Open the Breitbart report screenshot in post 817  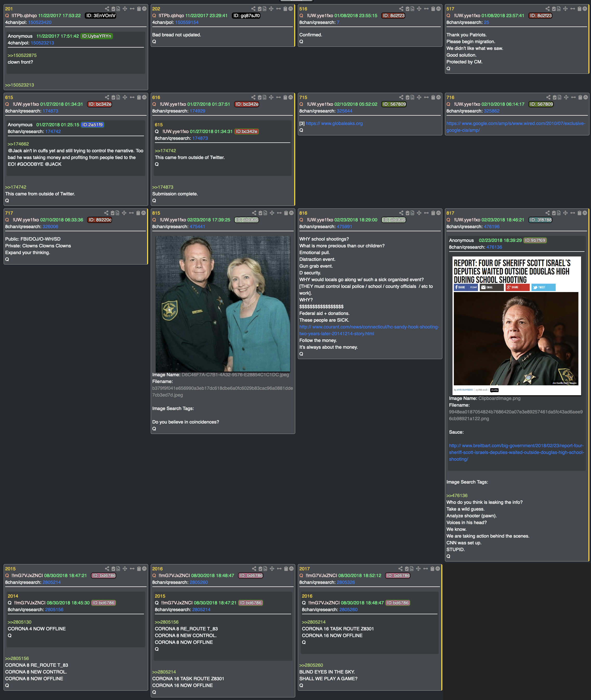(x=516, y=326)
